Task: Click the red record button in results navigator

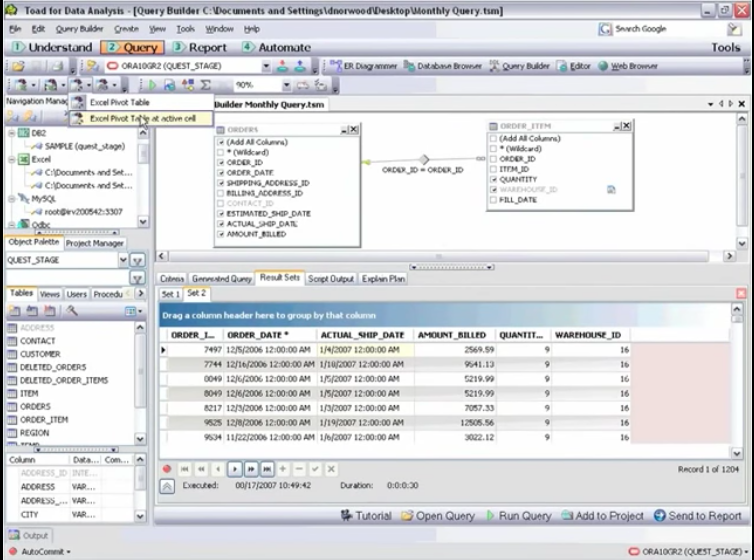Action: tap(167, 469)
